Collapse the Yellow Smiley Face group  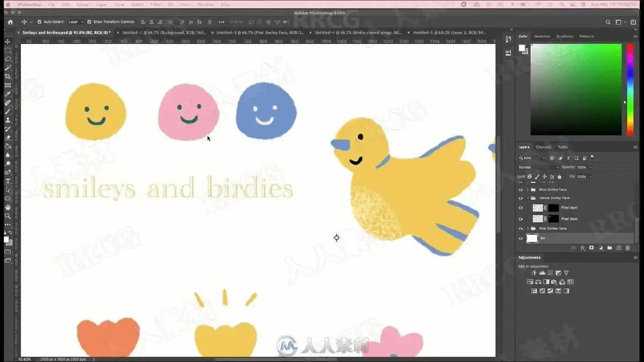pyautogui.click(x=528, y=198)
